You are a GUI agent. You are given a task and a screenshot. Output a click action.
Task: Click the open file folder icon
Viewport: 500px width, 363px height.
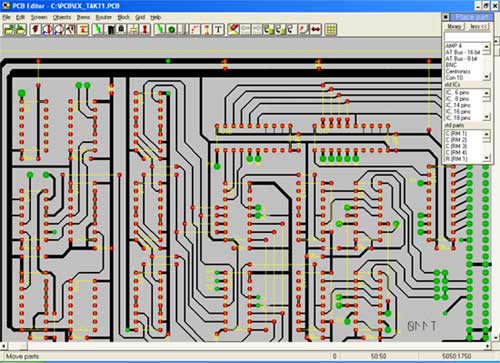(x=9, y=29)
